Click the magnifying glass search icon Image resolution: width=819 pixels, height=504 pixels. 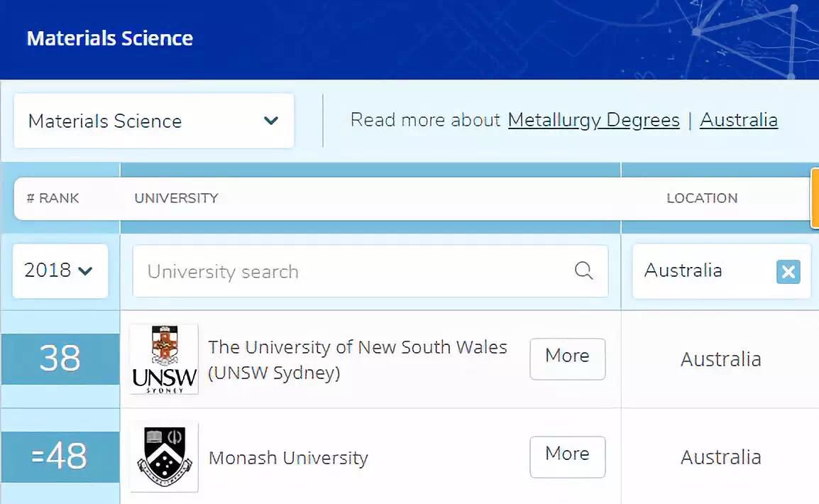(583, 270)
